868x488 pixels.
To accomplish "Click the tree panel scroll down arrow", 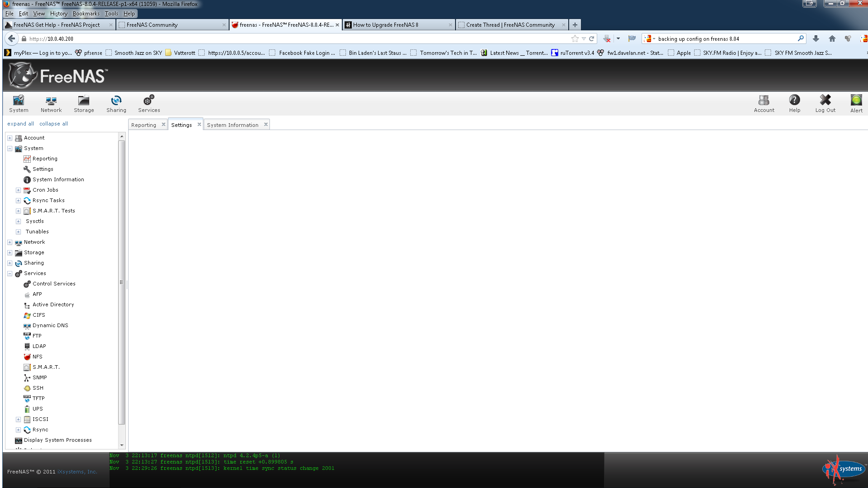I will click(x=121, y=445).
